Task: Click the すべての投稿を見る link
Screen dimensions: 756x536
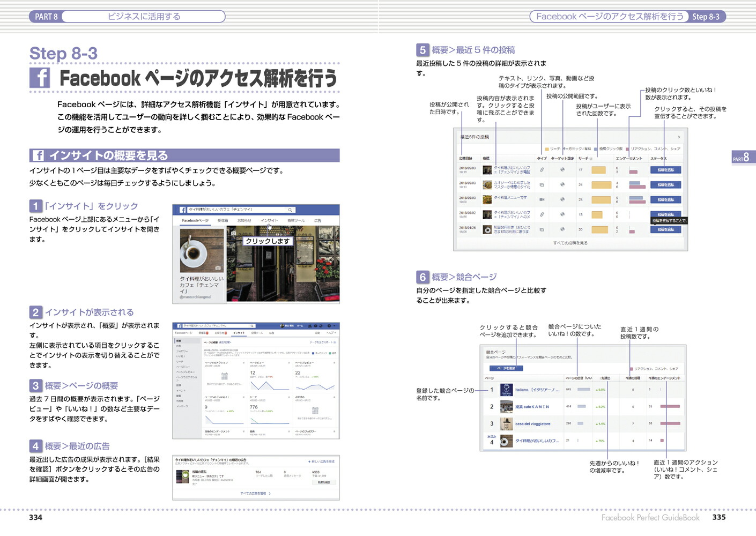Action: click(570, 243)
